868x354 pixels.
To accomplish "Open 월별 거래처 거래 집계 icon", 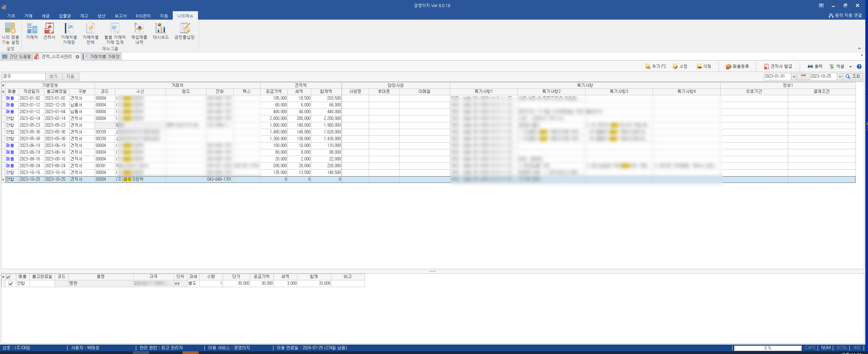I will [115, 33].
